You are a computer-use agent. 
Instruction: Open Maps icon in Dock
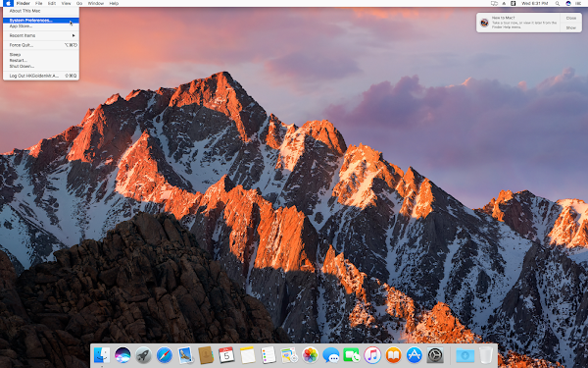tap(289, 355)
